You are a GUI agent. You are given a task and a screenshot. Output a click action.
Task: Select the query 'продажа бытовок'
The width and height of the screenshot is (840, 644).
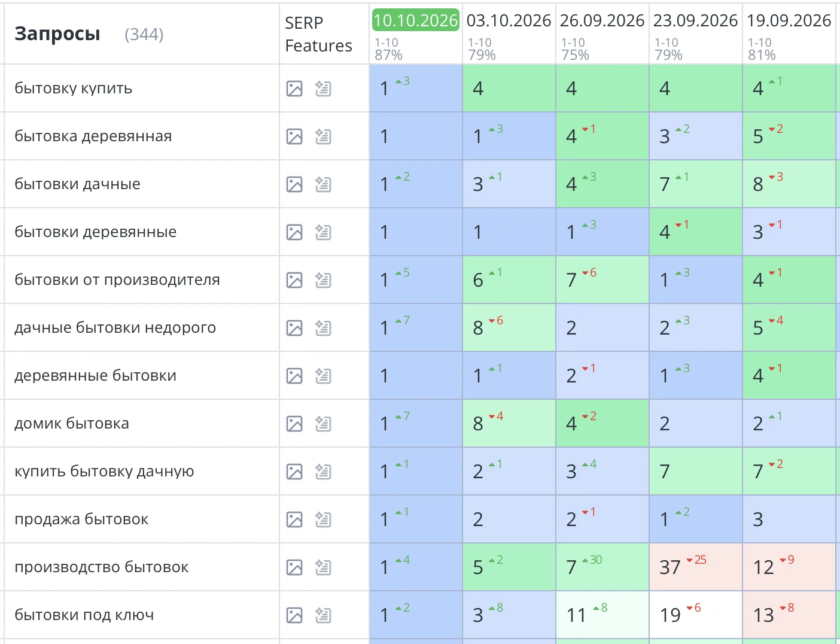[x=81, y=520]
